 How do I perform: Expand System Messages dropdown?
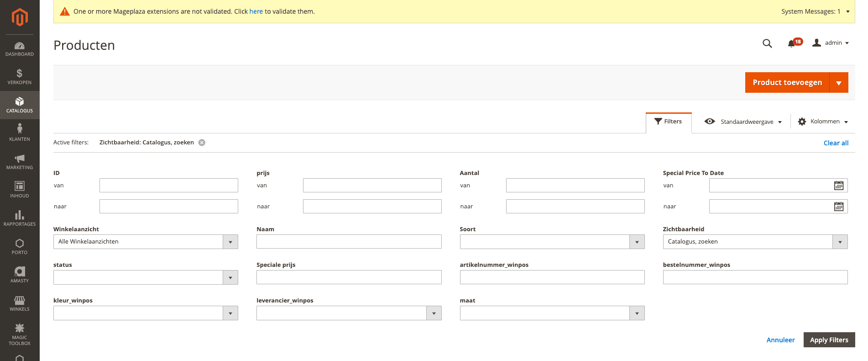coord(815,11)
